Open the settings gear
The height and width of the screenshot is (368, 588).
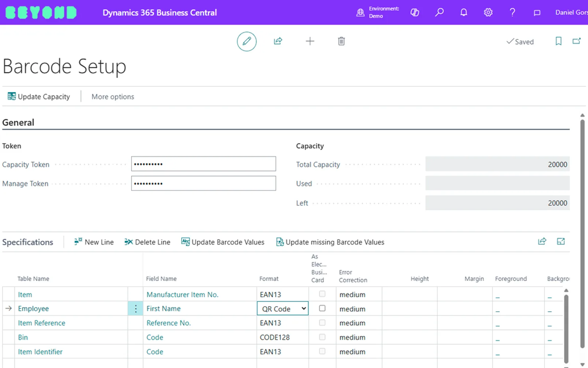488,13
